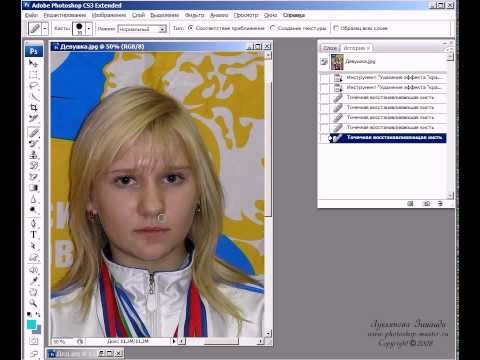Select the Proximity Match radio option

pos(191,28)
